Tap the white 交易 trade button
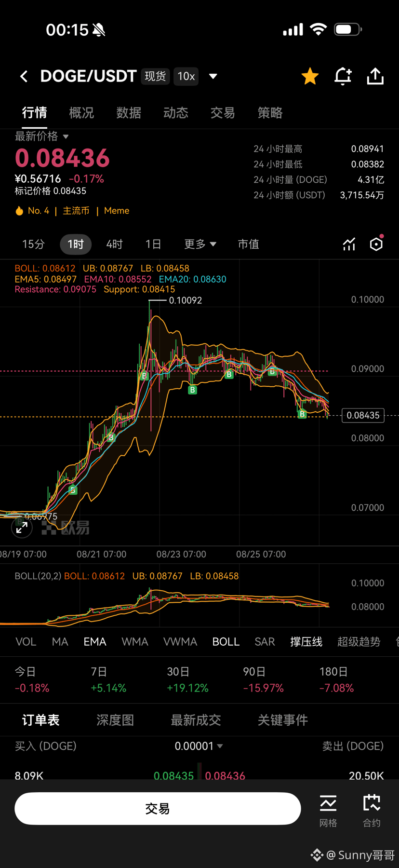This screenshot has width=399, height=868. click(158, 809)
